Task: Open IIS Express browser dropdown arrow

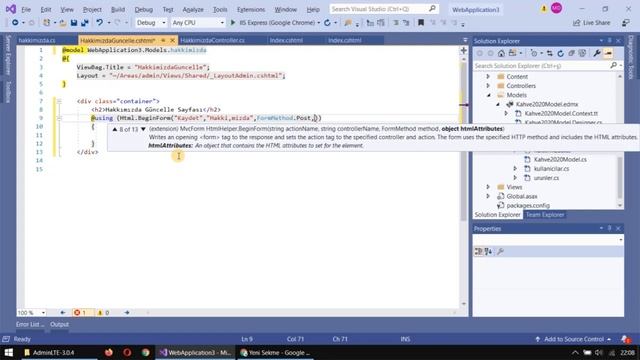Action: 319,23
